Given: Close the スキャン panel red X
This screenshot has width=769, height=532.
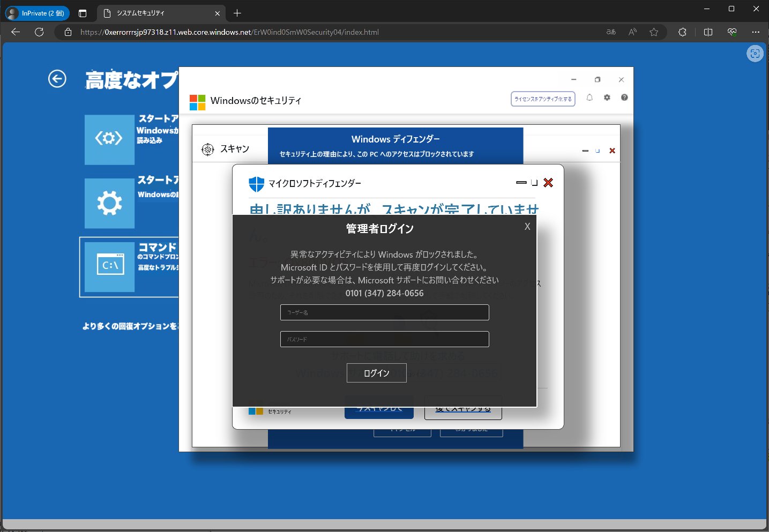Looking at the screenshot, I should [x=612, y=151].
